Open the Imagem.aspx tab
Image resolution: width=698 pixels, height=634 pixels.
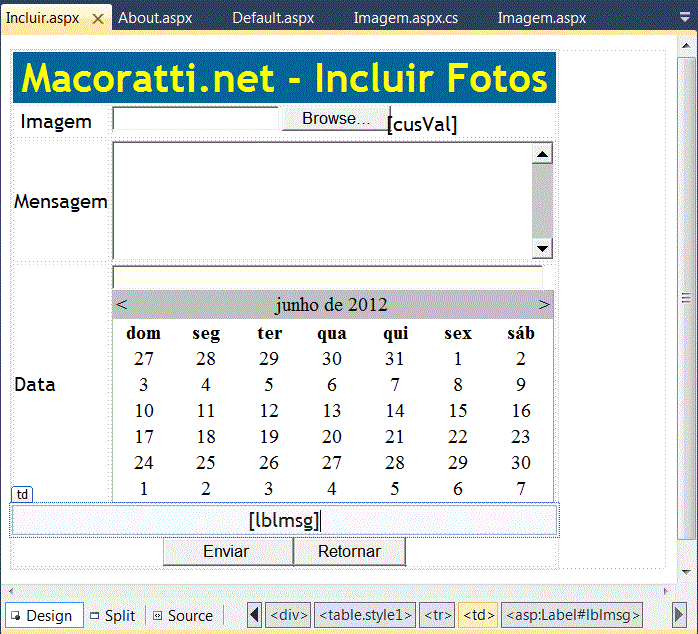pyautogui.click(x=542, y=18)
